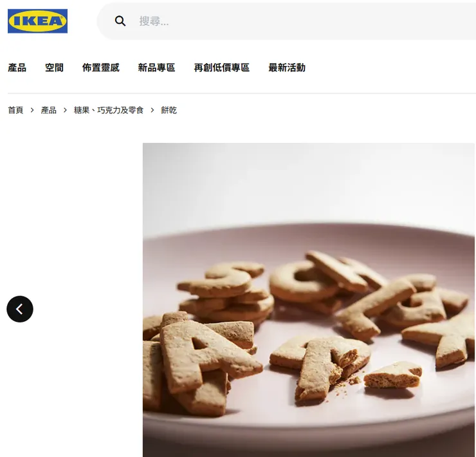476x457 pixels.
Task: Open the 空間 navigation menu
Action: 54,68
